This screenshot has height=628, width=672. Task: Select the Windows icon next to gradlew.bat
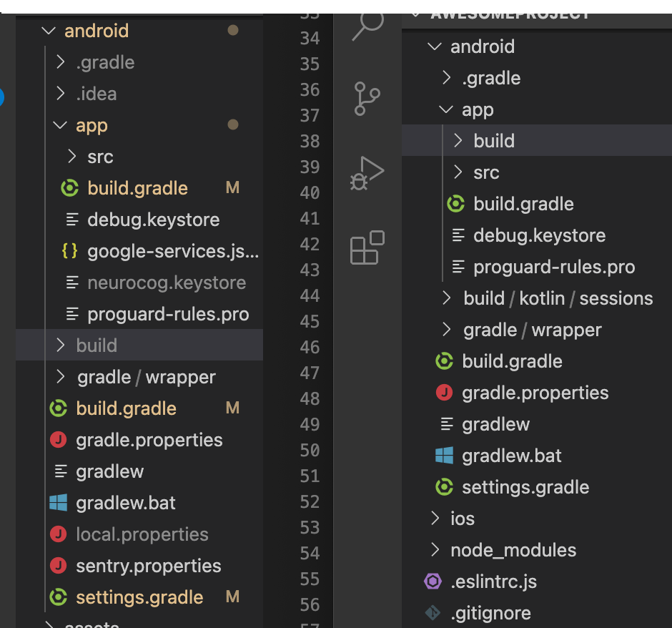tap(57, 502)
